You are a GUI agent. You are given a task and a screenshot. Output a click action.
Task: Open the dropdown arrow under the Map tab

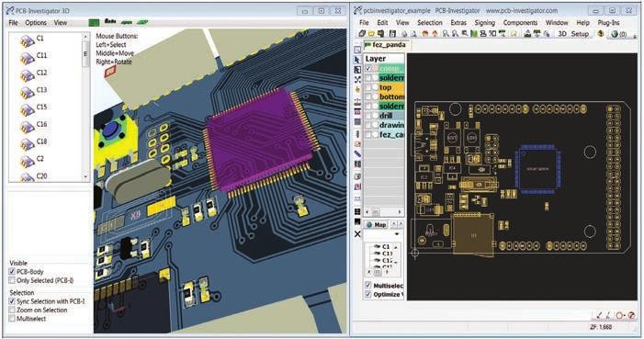pos(397,234)
